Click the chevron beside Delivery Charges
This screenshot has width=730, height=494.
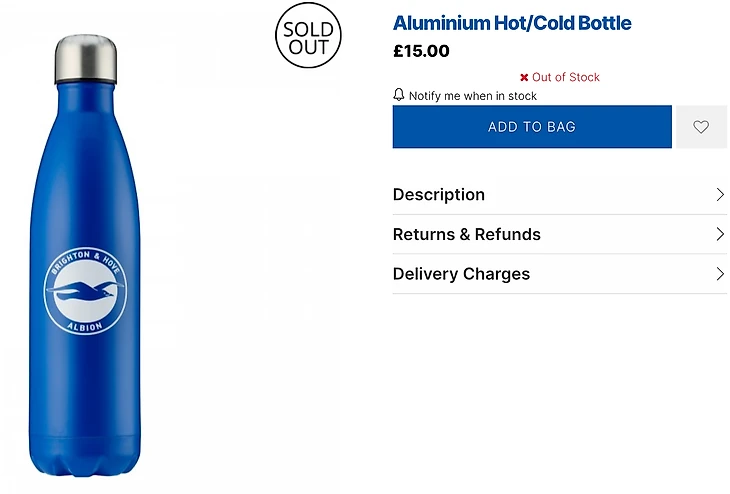[x=719, y=274]
